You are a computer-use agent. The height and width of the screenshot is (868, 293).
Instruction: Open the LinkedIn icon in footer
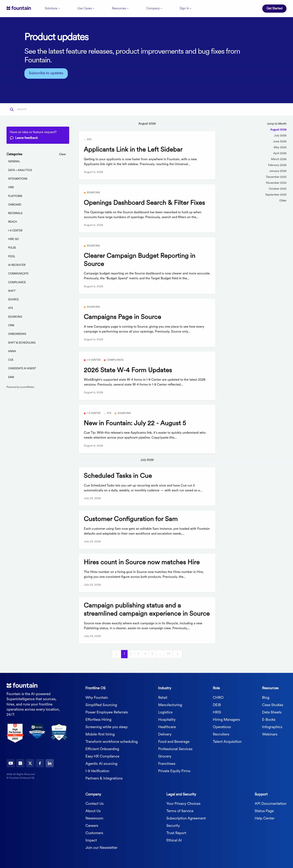pos(49,763)
